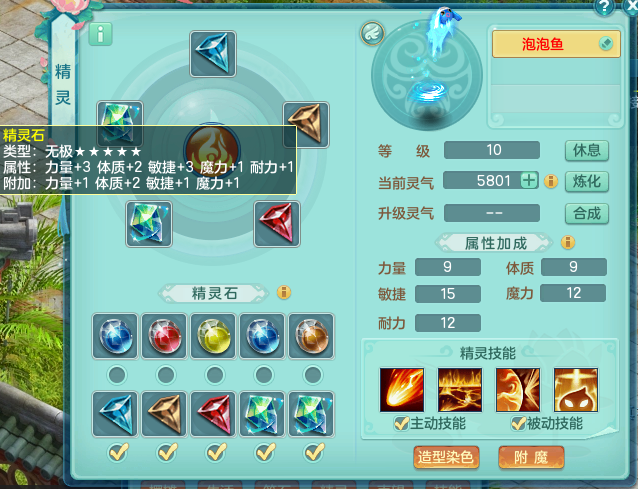638x489 pixels.
Task: Click the wing emblem beside the pet portrait
Action: (x=372, y=33)
